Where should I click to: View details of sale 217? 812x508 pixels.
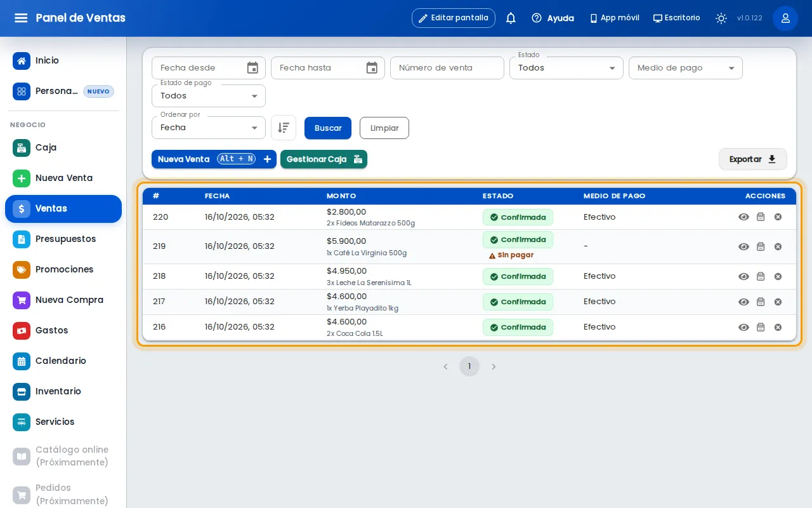pyautogui.click(x=743, y=302)
